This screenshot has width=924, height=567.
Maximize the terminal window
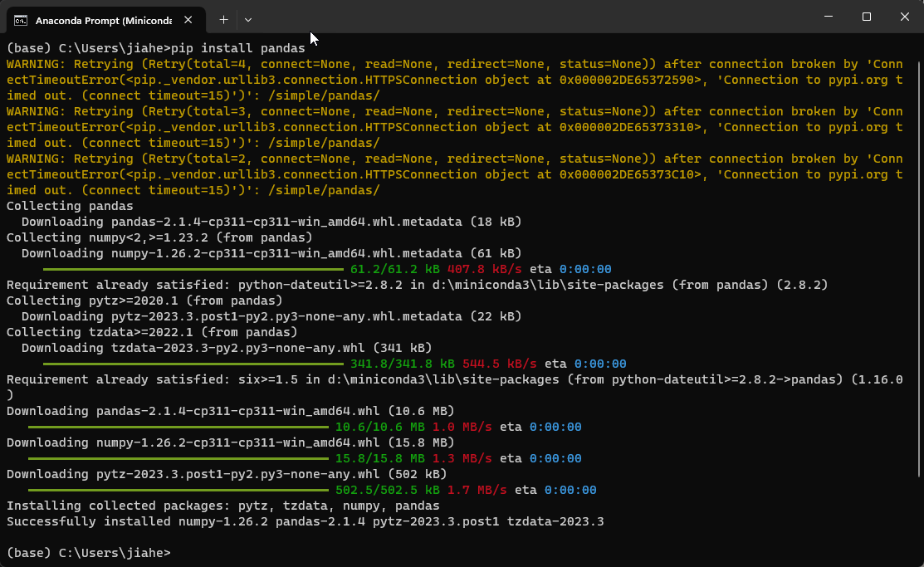coord(866,17)
